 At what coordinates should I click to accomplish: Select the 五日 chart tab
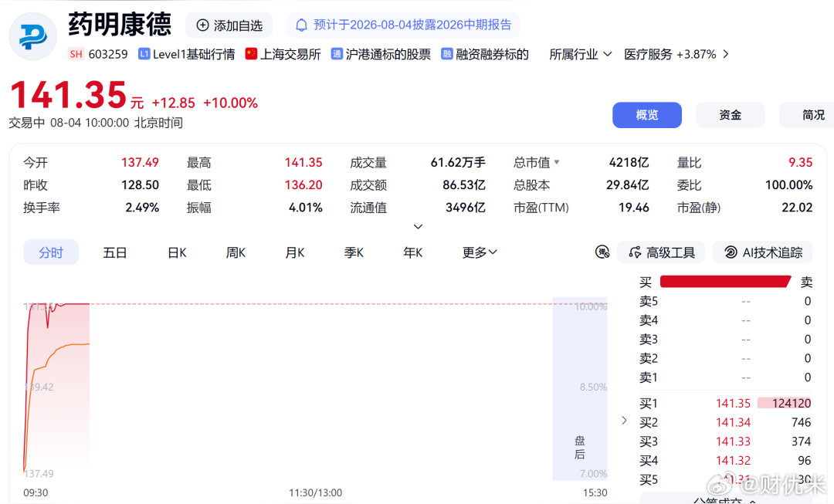[114, 252]
